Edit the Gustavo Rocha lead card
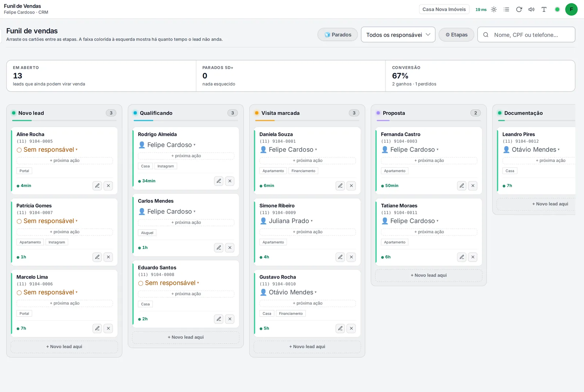The width and height of the screenshot is (584, 392). (340, 328)
